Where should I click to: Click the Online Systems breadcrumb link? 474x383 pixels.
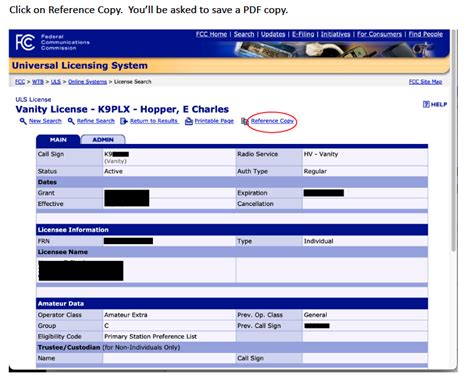pos(87,82)
